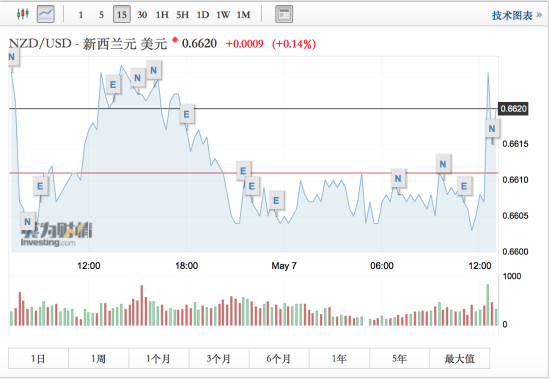
Task: Show the 6个月 time range
Action: [x=279, y=358]
